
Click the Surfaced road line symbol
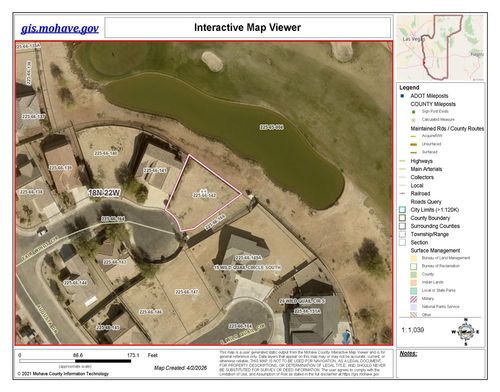[x=413, y=152]
